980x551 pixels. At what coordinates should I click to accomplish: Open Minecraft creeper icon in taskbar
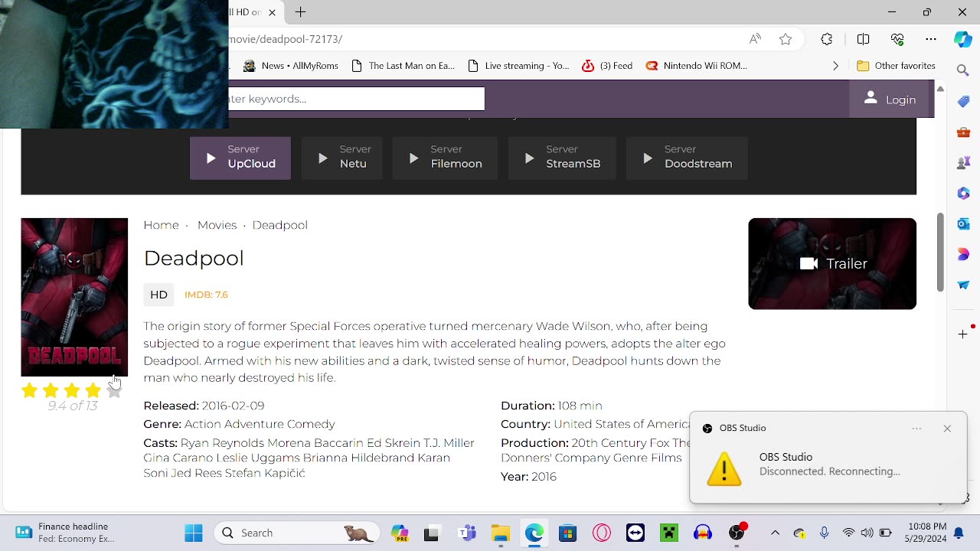[669, 533]
